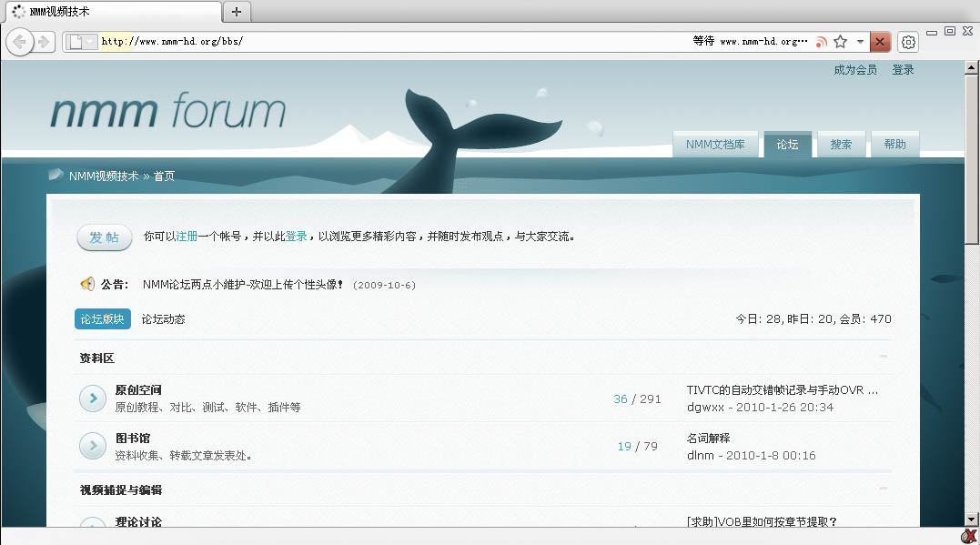Go back with the browser back arrow

pos(19,42)
